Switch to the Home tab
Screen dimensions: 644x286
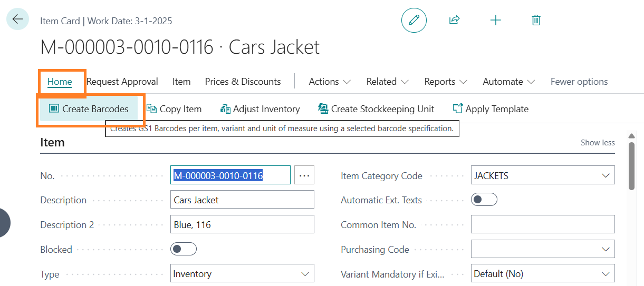click(60, 82)
